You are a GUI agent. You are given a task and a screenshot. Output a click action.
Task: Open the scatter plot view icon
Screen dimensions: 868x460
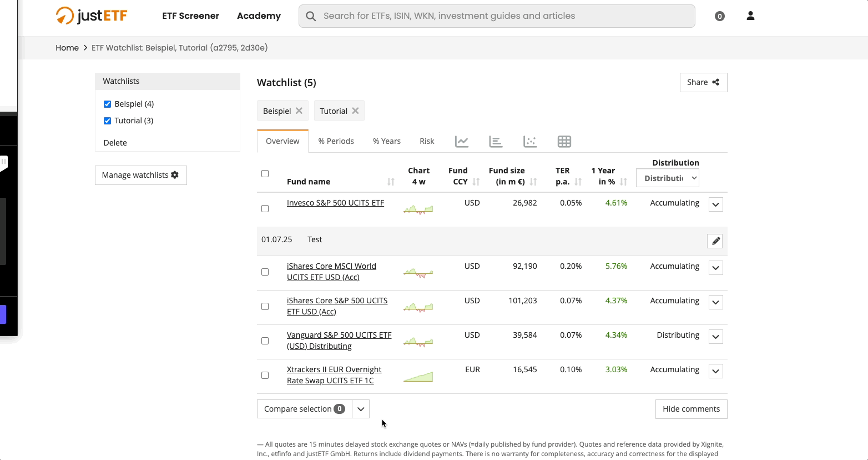(x=530, y=142)
